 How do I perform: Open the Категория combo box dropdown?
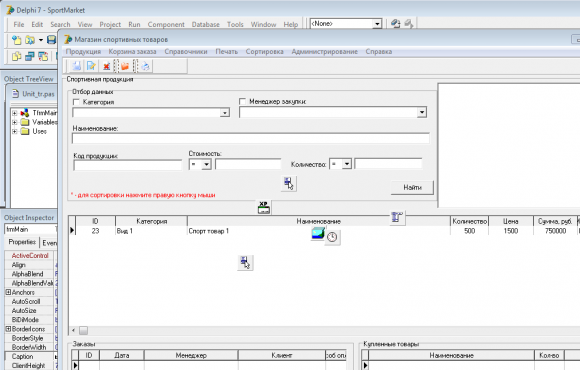pyautogui.click(x=225, y=112)
